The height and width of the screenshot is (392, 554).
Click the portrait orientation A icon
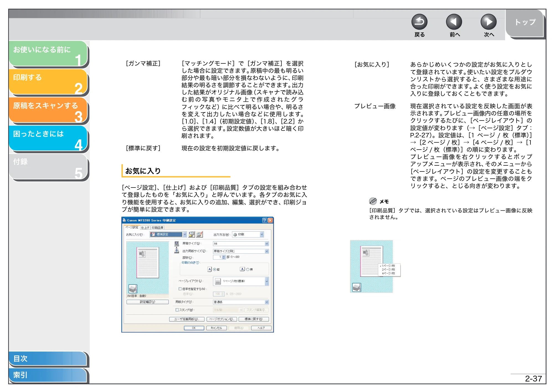(x=210, y=269)
